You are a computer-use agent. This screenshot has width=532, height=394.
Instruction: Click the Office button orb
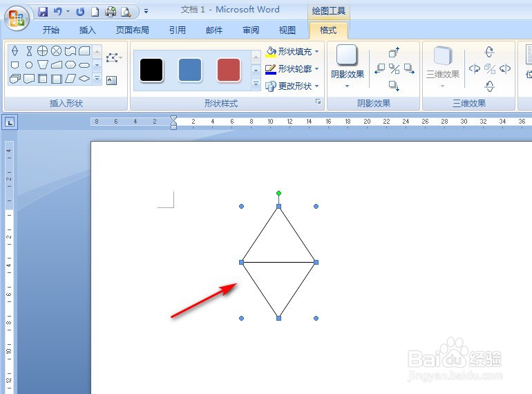point(17,18)
